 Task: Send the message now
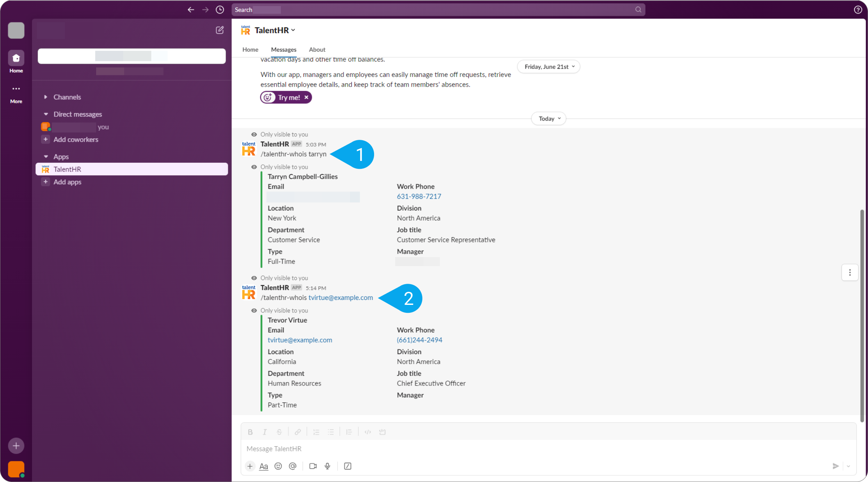click(836, 466)
